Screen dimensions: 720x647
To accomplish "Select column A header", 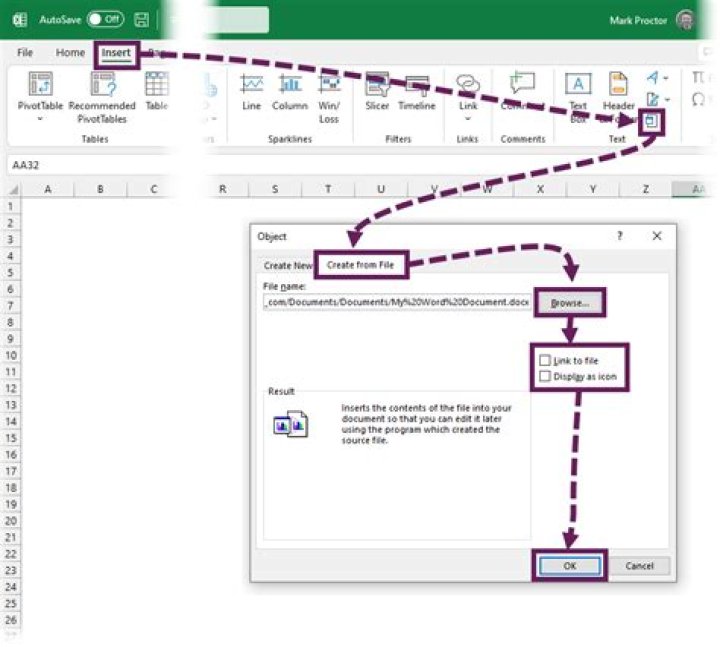I will tap(48, 189).
